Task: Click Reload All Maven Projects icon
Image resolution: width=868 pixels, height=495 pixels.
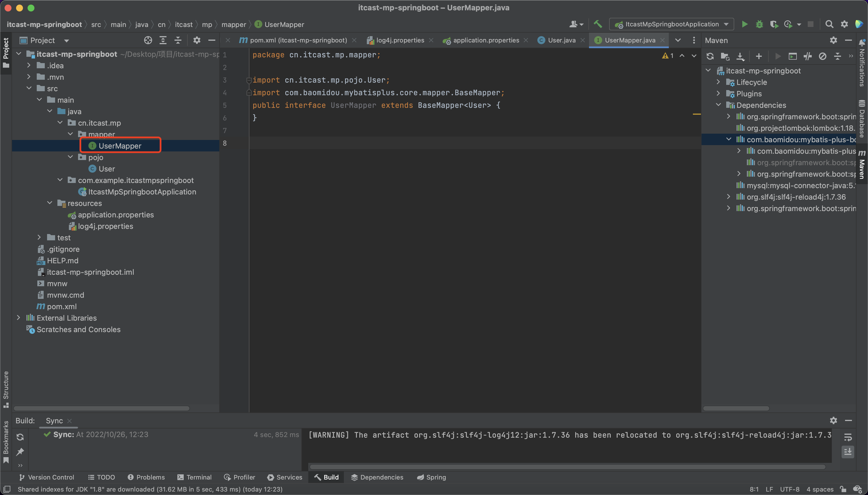Action: point(710,56)
